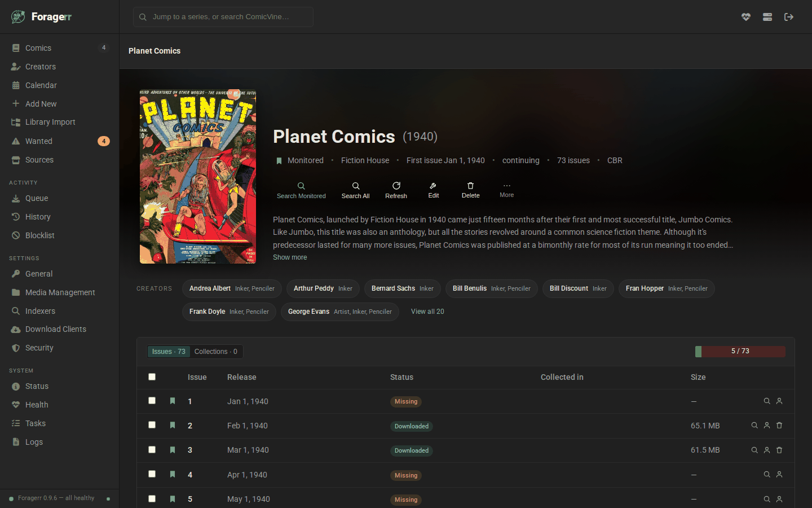Image resolution: width=812 pixels, height=508 pixels.
Task: Click the logout icon in header
Action: click(x=789, y=17)
